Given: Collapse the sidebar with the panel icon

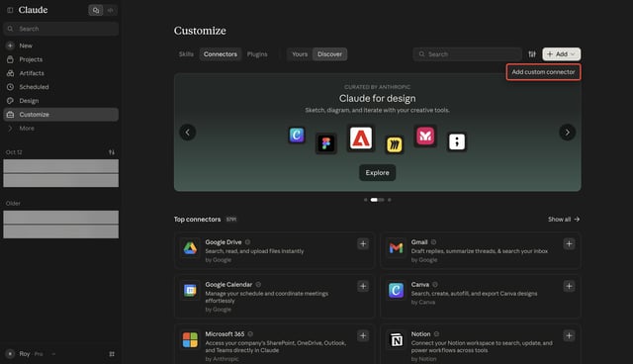Looking at the screenshot, I should 10,10.
